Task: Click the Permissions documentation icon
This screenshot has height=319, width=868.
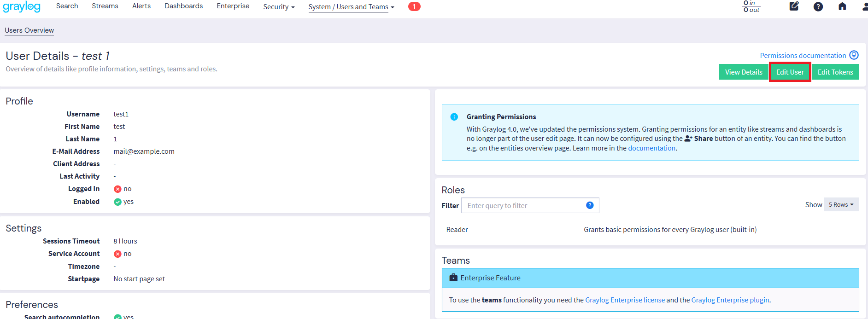Action: coord(854,55)
